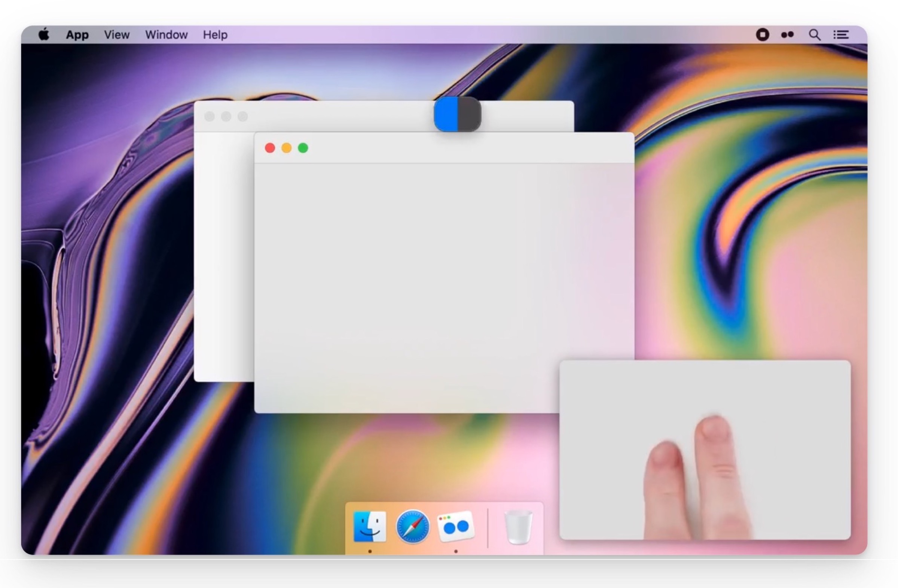Open the Window menu

click(167, 35)
